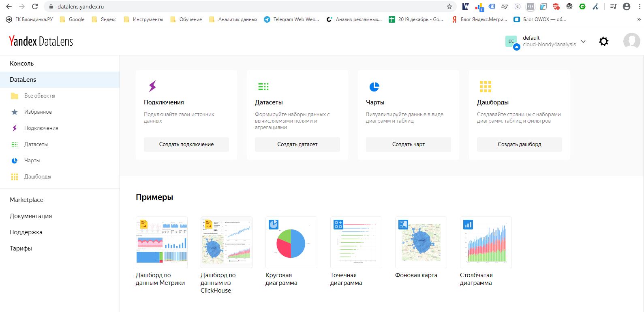Click the Yandex DataLens logo
The height and width of the screenshot is (312, 644).
click(41, 41)
